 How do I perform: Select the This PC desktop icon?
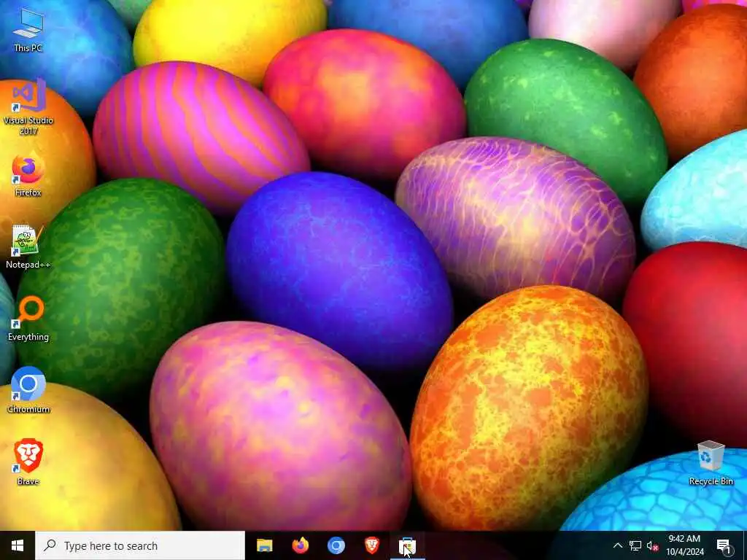28,29
